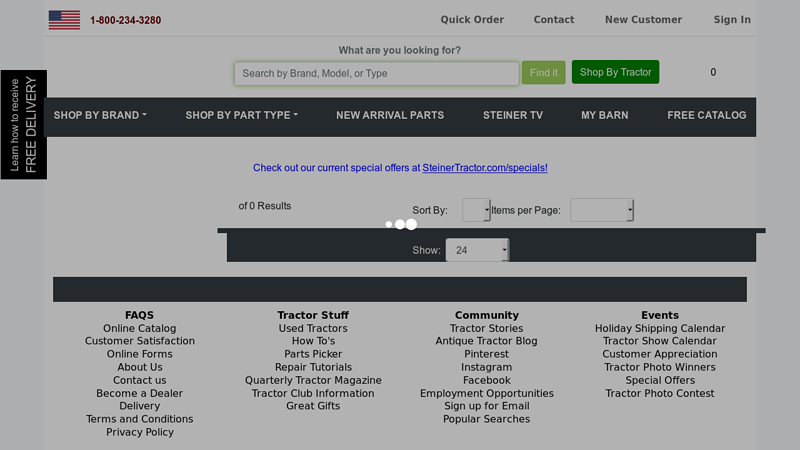This screenshot has height=450, width=800.
Task: Expand the Shop By Part Type menu
Action: [241, 115]
